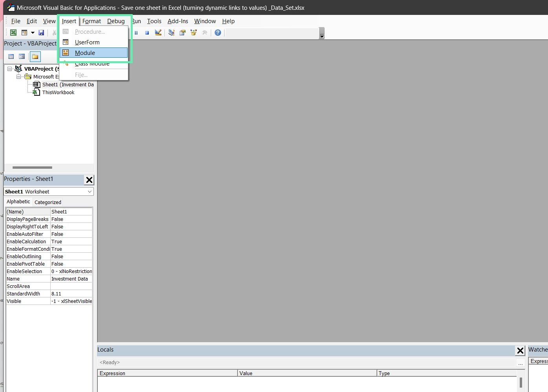548x392 pixels.
Task: Open the Edit menu
Action: pyautogui.click(x=32, y=21)
